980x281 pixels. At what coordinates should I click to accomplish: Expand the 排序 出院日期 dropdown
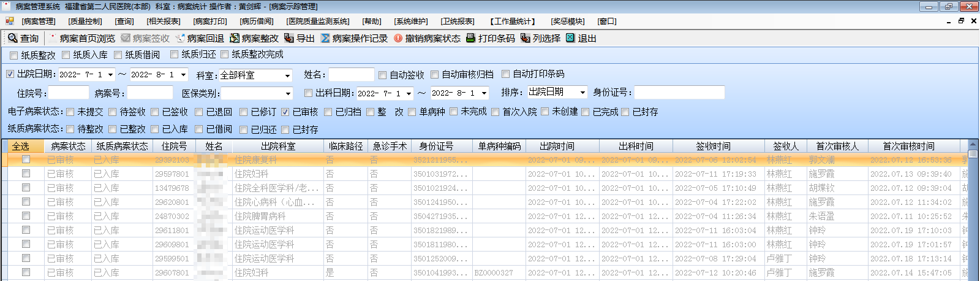(x=582, y=92)
